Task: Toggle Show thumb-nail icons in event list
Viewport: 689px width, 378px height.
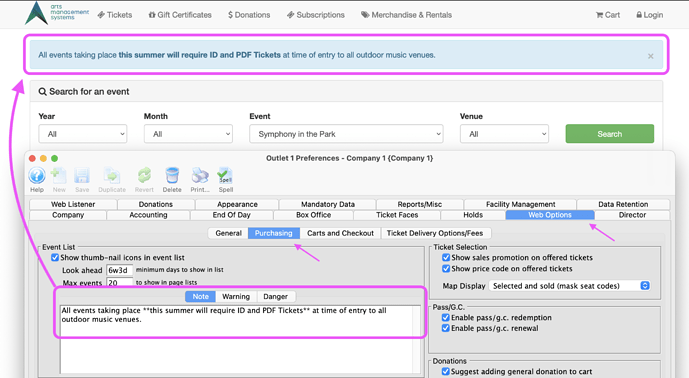Action: point(55,258)
